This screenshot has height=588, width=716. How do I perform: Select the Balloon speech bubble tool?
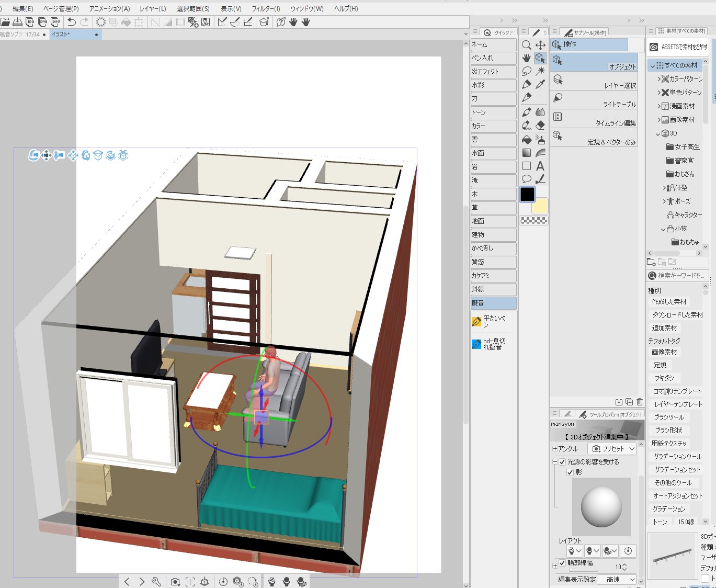(527, 179)
